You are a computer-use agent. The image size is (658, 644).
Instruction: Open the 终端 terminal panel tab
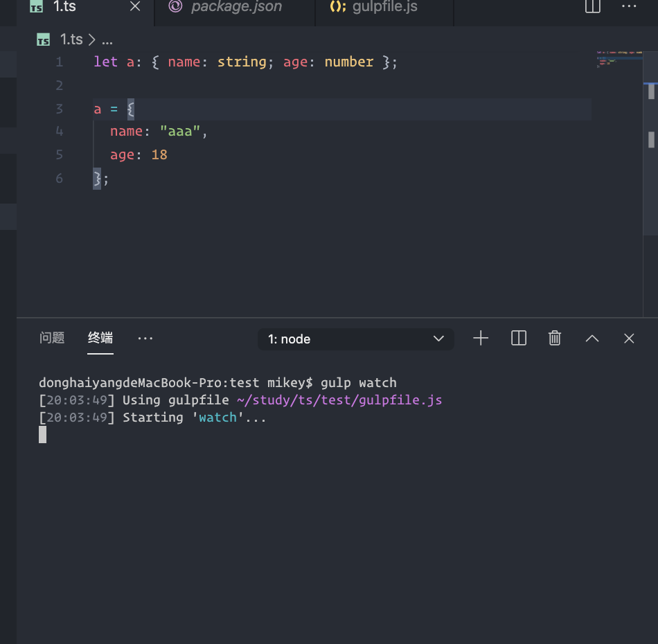coord(100,338)
